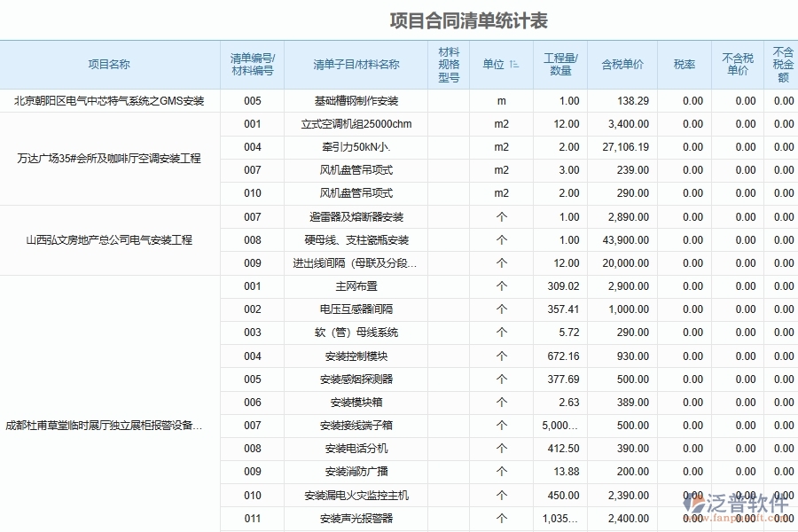
Task: Click the 材料规格型号 column header
Action: (x=450, y=65)
